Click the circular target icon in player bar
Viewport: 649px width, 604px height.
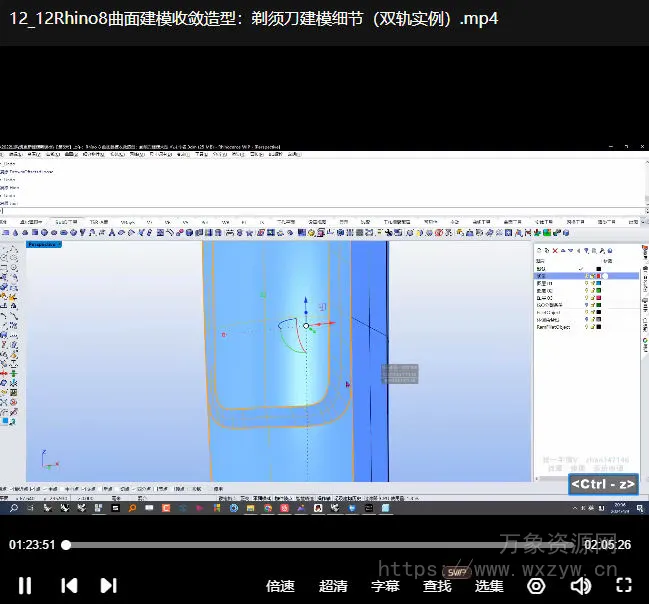point(537,586)
